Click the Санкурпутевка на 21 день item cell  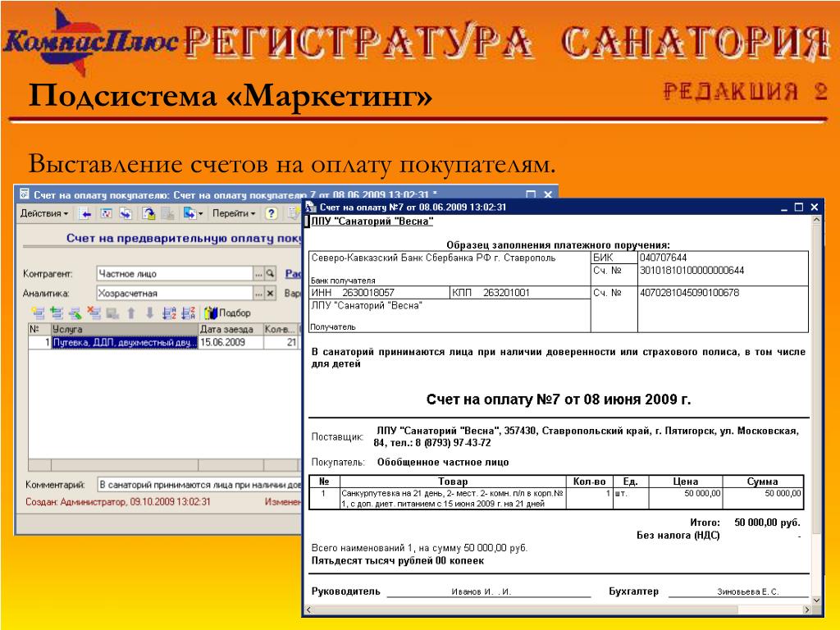coord(453,498)
